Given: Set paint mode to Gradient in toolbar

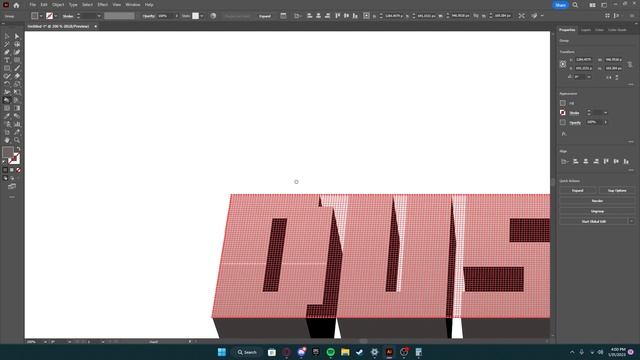Looking at the screenshot, I should (12, 170).
